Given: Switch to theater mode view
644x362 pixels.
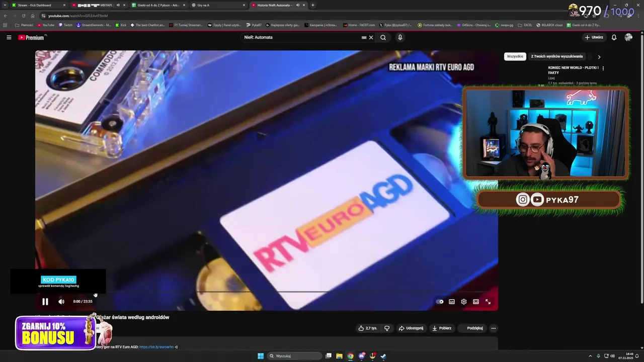Looking at the screenshot, I should (x=476, y=302).
